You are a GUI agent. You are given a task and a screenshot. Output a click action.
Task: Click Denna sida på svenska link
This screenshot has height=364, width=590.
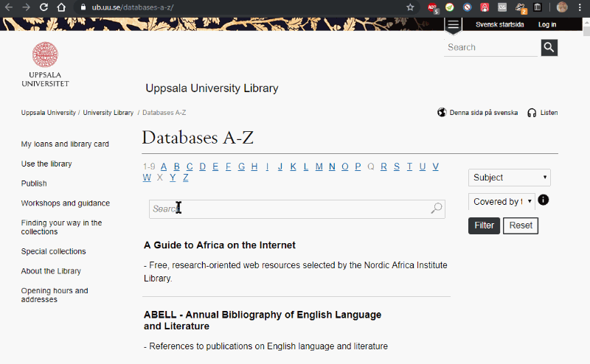tap(484, 113)
